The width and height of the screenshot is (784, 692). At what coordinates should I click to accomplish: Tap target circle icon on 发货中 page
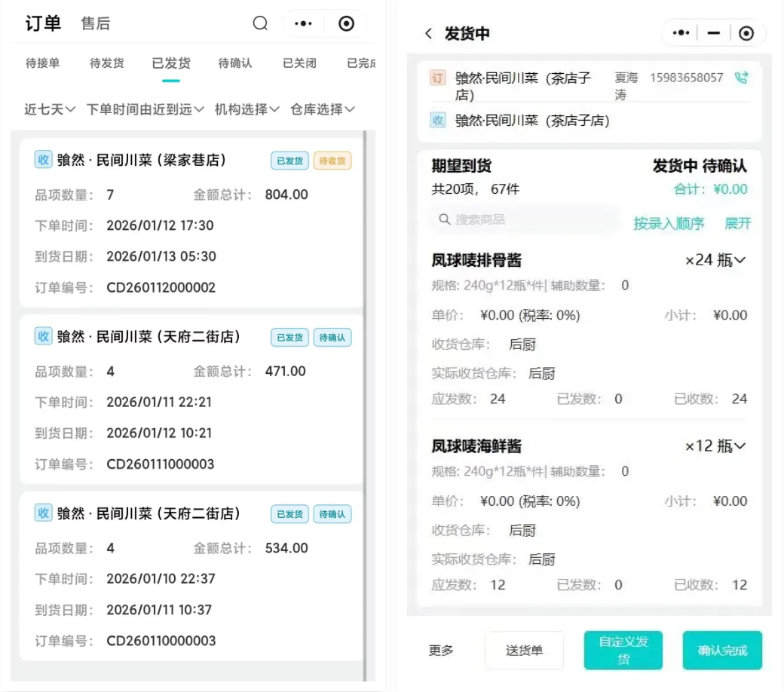point(746,33)
